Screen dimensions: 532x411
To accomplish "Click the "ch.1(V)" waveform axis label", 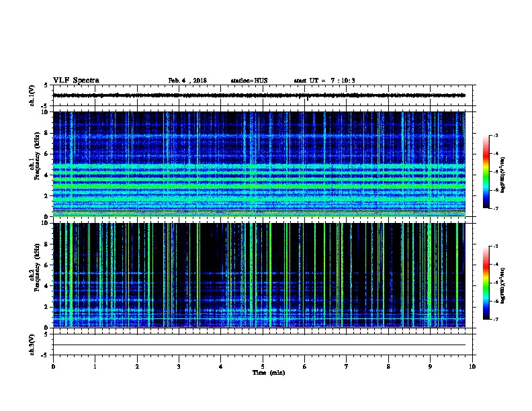I will tap(32, 95).
